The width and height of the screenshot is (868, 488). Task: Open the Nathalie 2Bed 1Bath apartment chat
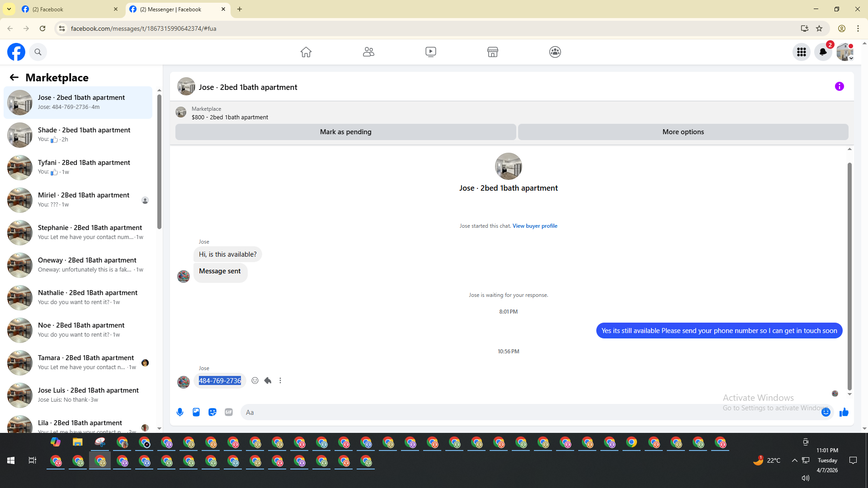click(78, 298)
